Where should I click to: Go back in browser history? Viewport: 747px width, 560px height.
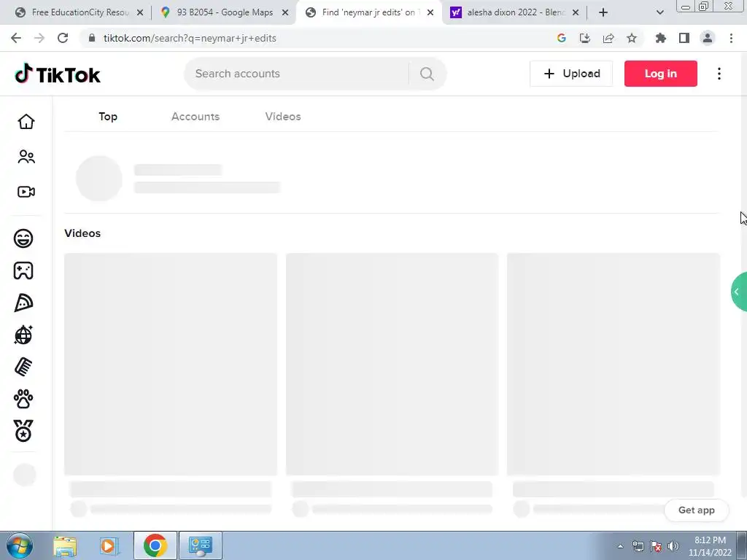coord(16,38)
